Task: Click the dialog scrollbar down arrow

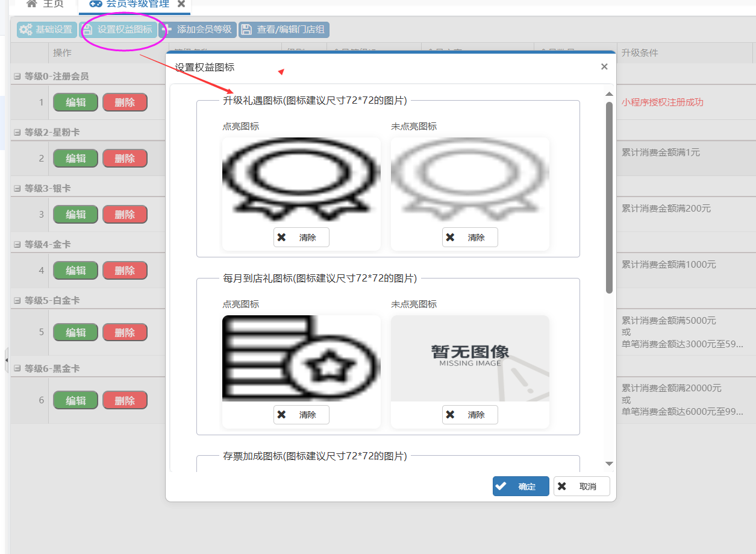Action: pos(609,464)
